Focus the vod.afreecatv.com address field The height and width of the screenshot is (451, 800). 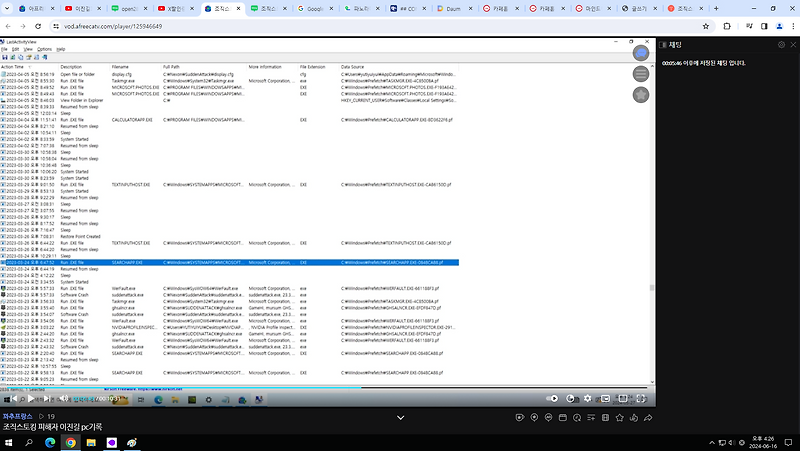click(x=378, y=26)
